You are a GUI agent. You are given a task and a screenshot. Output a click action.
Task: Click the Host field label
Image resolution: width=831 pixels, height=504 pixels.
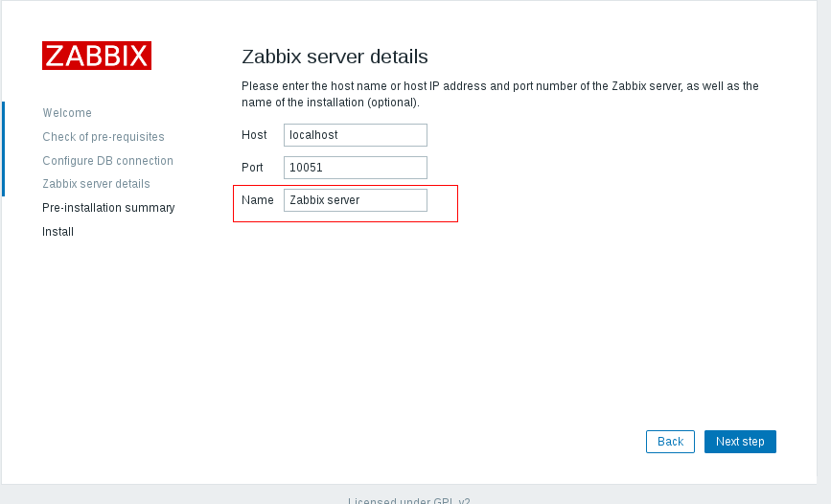tap(254, 135)
